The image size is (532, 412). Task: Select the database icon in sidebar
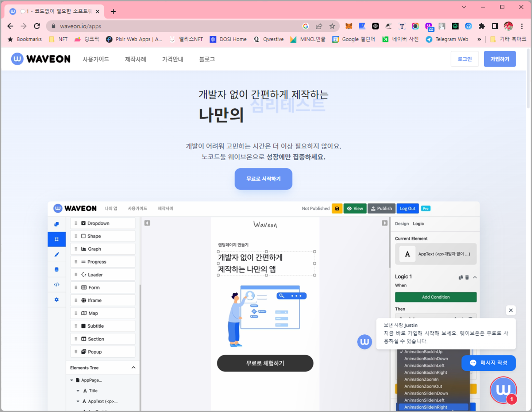[x=57, y=270]
